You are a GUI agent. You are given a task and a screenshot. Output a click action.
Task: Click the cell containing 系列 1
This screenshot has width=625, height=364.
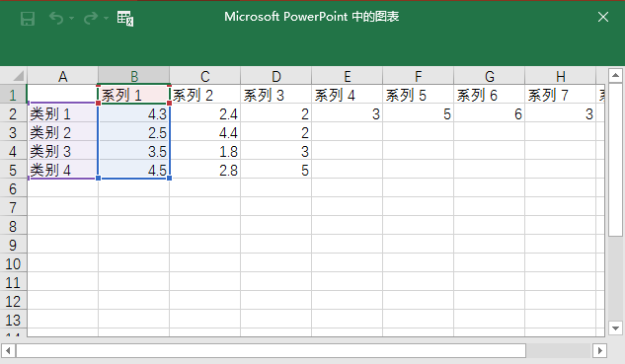pos(134,95)
